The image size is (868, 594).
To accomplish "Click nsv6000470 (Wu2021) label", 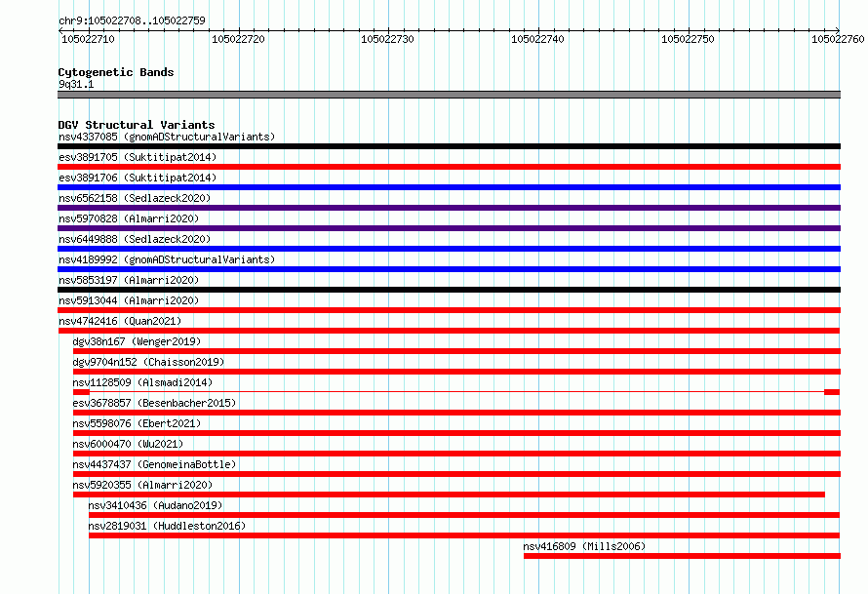I will pyautogui.click(x=128, y=444).
